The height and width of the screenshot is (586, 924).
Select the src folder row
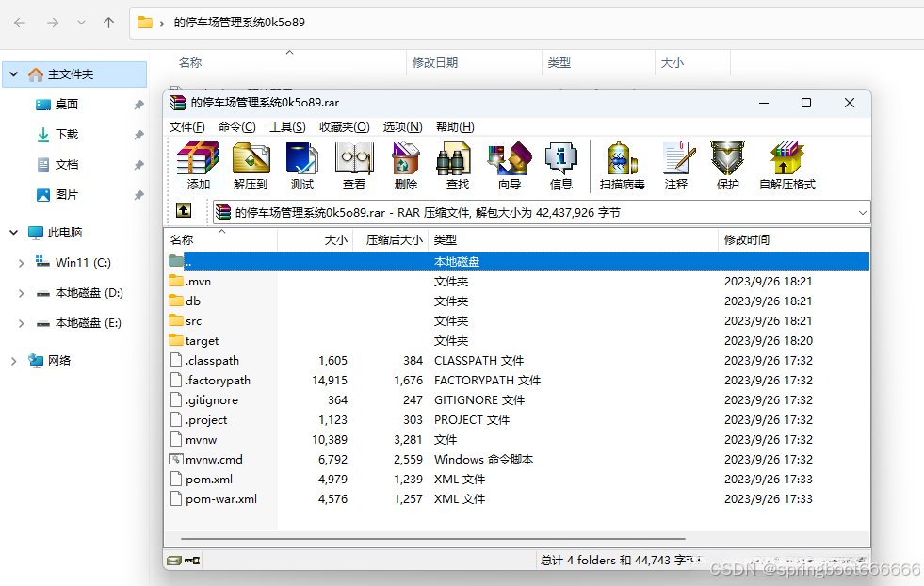(517, 320)
